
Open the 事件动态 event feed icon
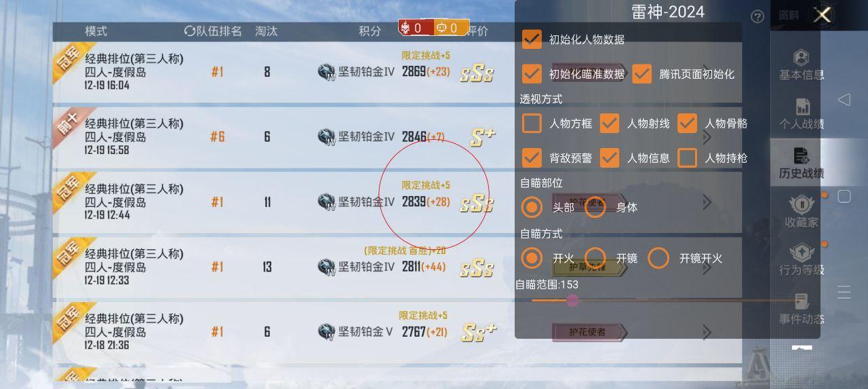pos(802,301)
